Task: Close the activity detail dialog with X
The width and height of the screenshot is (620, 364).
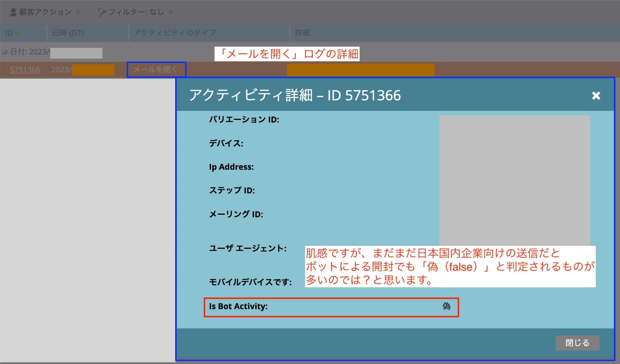Action: click(596, 95)
